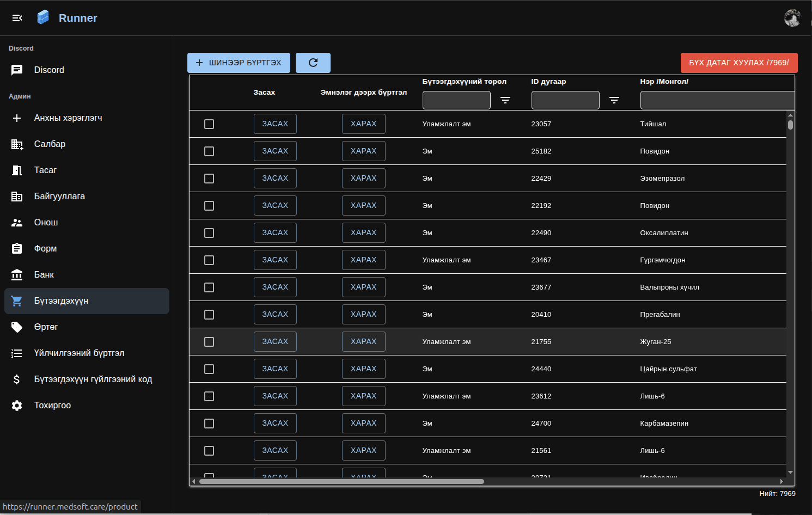Open the Тасаг department icon

[x=17, y=170]
